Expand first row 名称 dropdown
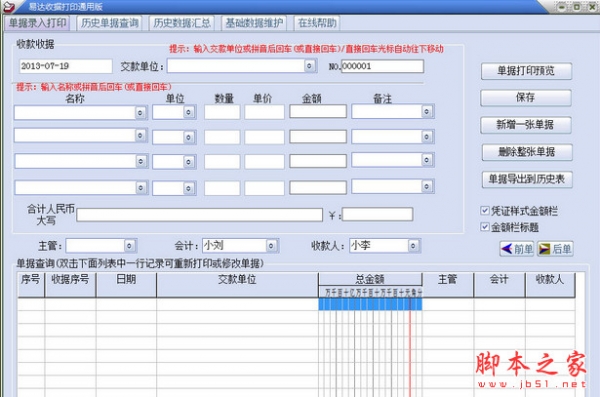Screen dimensions: 600x397 140,113
